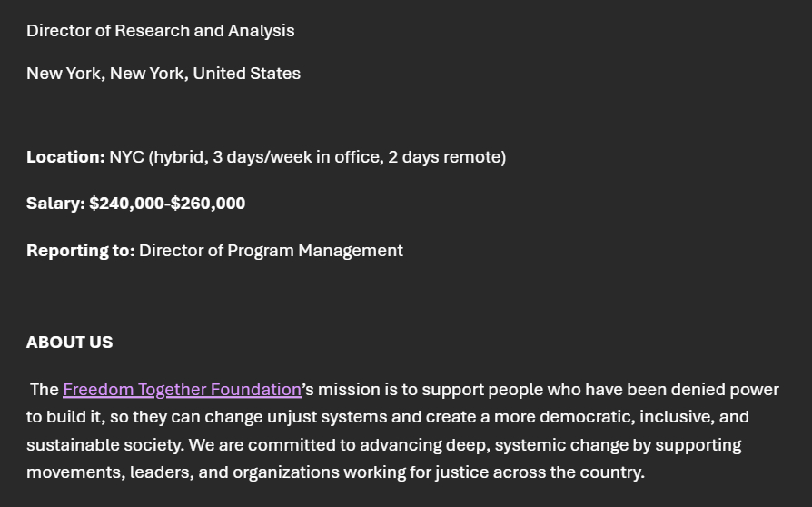812x507 pixels.
Task: Click the word mission in the paragraph
Action: click(x=349, y=390)
